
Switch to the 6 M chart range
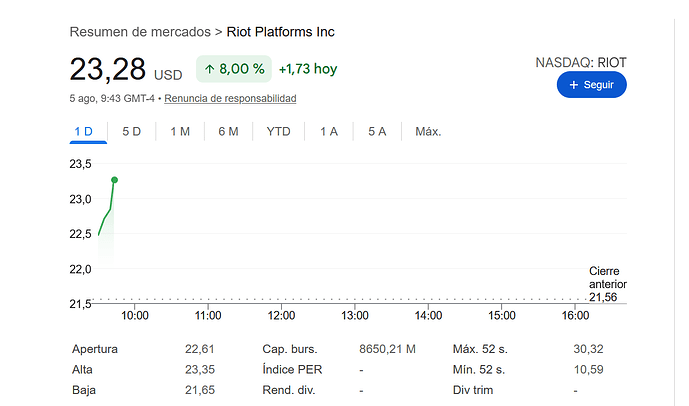pyautogui.click(x=228, y=131)
